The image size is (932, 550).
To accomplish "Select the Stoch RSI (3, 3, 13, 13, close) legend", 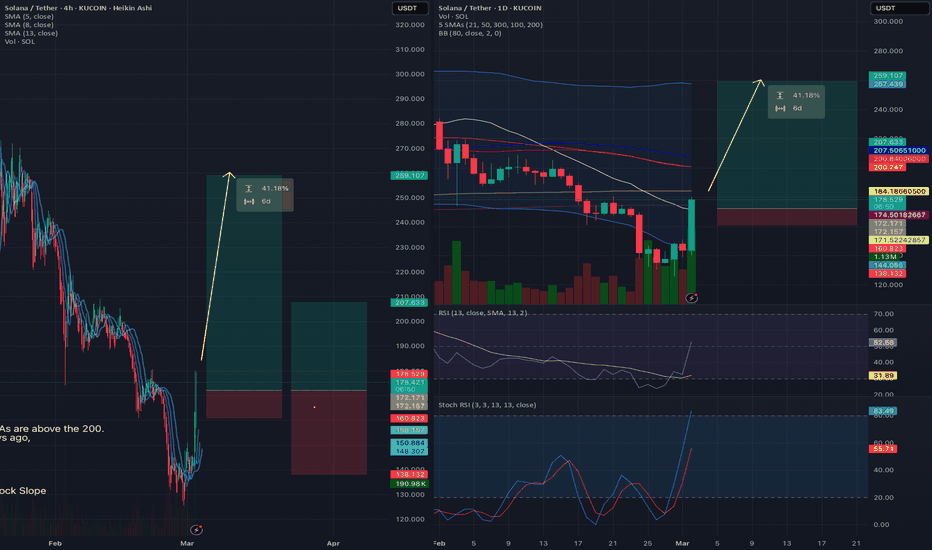I will click(x=487, y=405).
